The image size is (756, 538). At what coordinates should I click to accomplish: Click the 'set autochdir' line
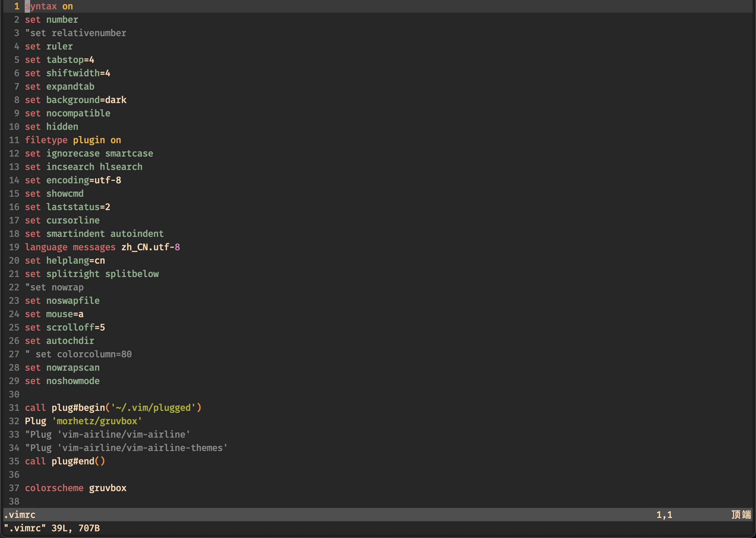(x=60, y=341)
